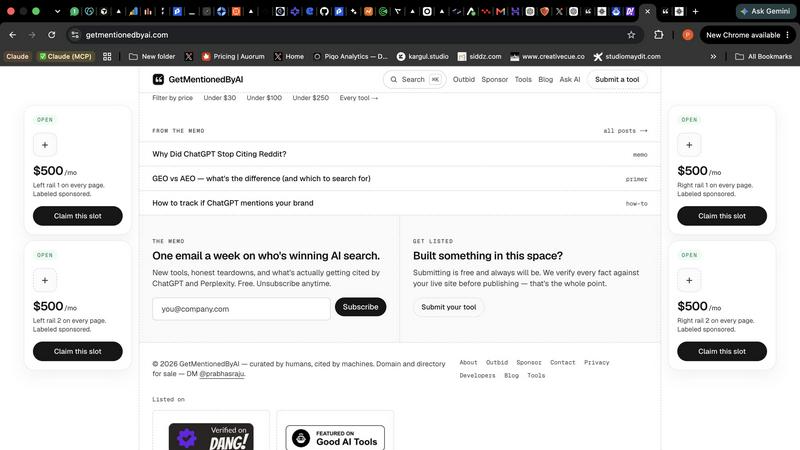The height and width of the screenshot is (450, 800).
Task: Open the bookmarks bar apps grid icon
Action: 107,57
